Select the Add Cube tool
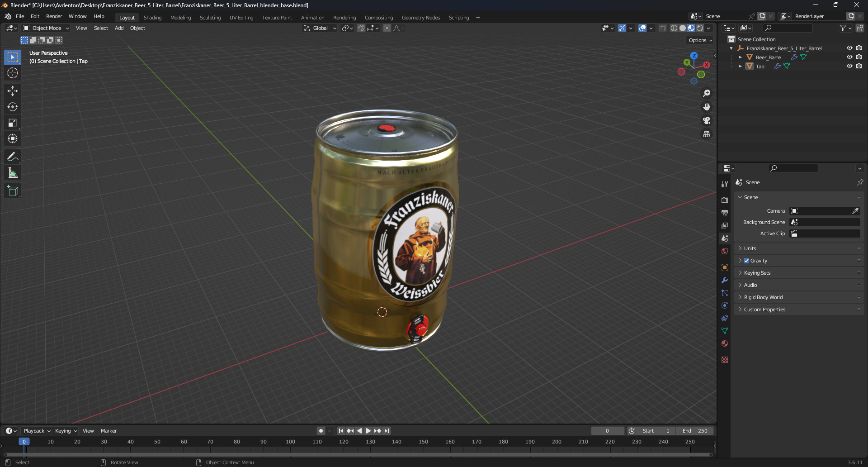The image size is (868, 467). [13, 191]
